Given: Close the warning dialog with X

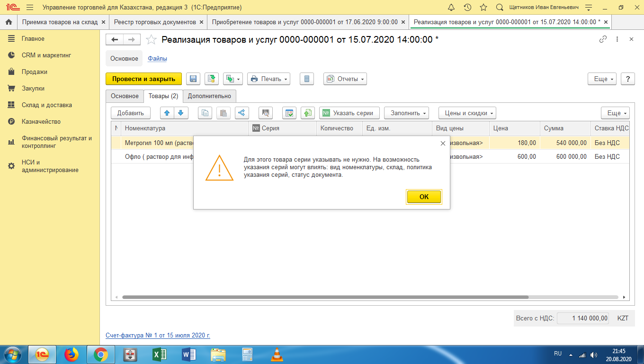Looking at the screenshot, I should [x=443, y=143].
